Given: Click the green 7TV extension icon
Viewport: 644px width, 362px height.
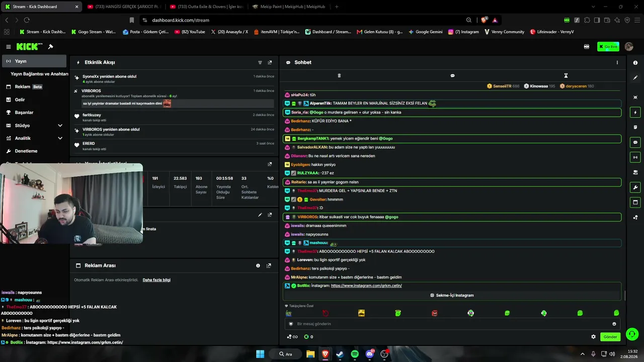Looking at the screenshot, I should point(567,20).
